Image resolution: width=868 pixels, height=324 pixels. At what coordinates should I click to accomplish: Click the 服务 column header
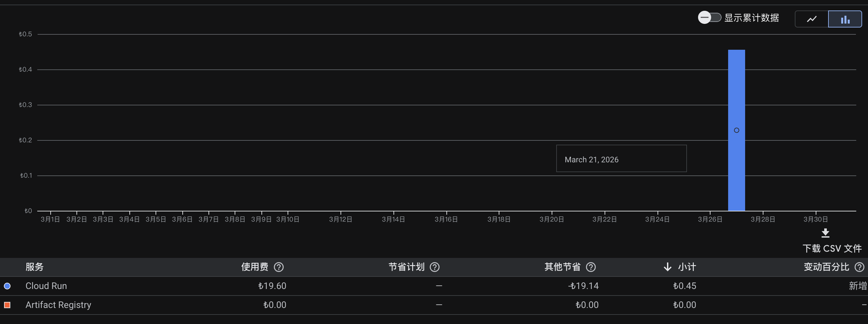tap(35, 267)
